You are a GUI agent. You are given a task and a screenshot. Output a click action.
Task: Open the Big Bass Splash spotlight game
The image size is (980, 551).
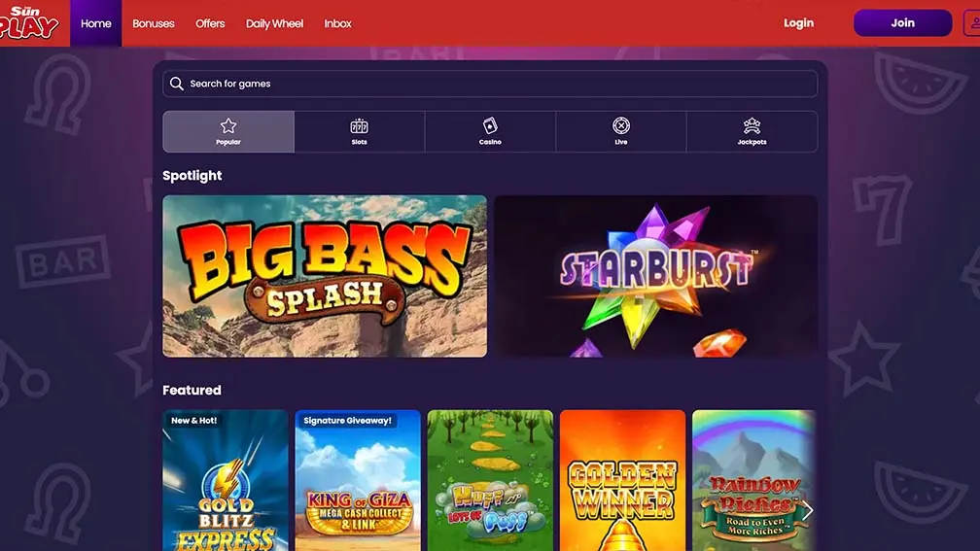(x=325, y=276)
